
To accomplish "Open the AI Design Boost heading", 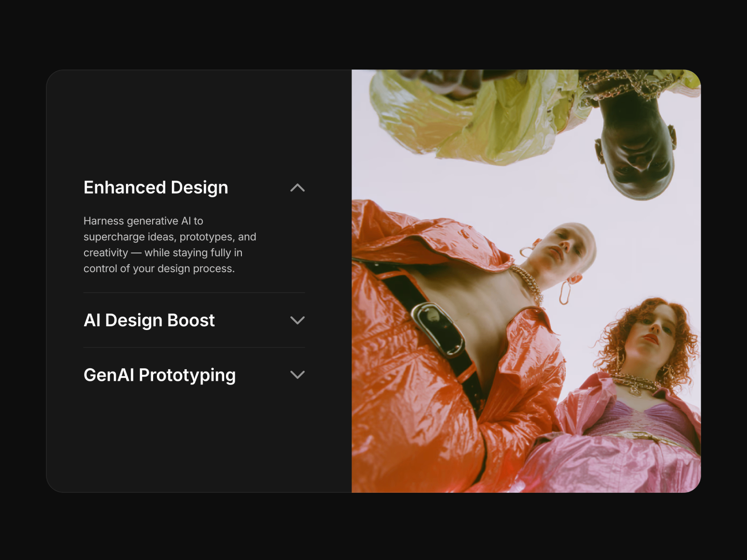I will [x=149, y=320].
